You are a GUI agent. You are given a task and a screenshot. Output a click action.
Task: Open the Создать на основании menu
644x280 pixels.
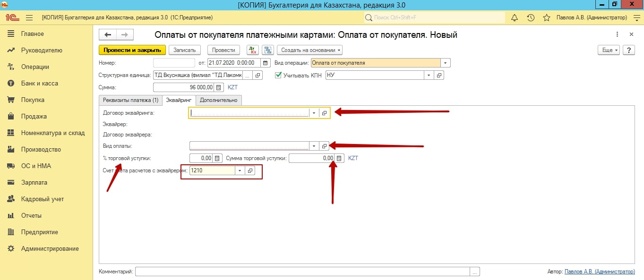(309, 50)
